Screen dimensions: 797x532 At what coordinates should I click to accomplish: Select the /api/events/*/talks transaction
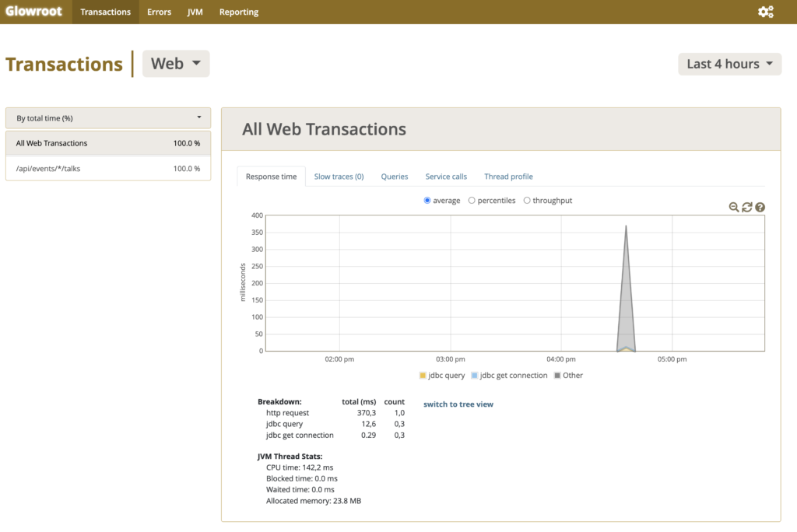(48, 169)
